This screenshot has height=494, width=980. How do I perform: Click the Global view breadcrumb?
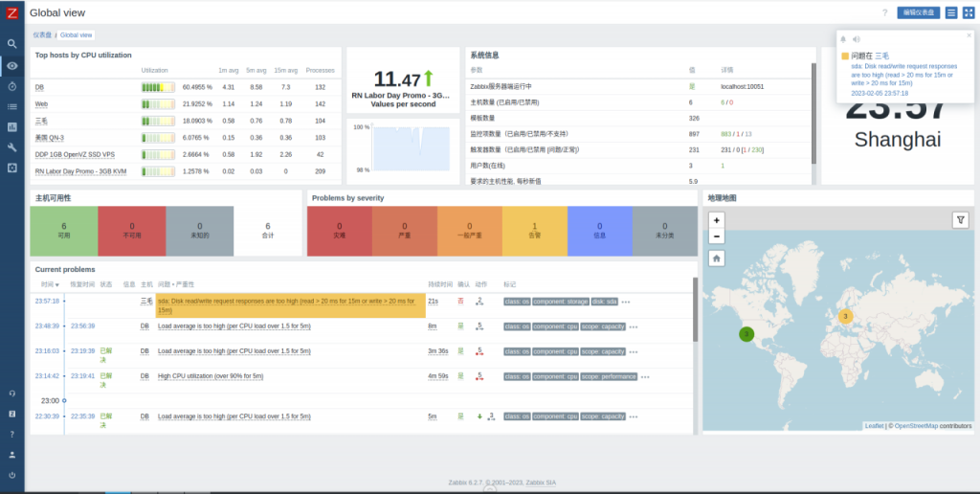[x=76, y=35]
